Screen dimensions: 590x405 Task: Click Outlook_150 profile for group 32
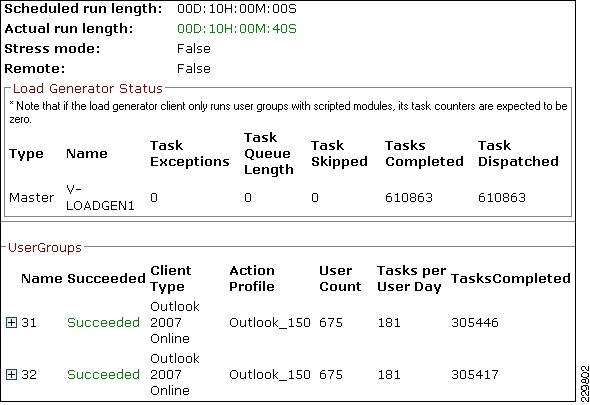(270, 375)
